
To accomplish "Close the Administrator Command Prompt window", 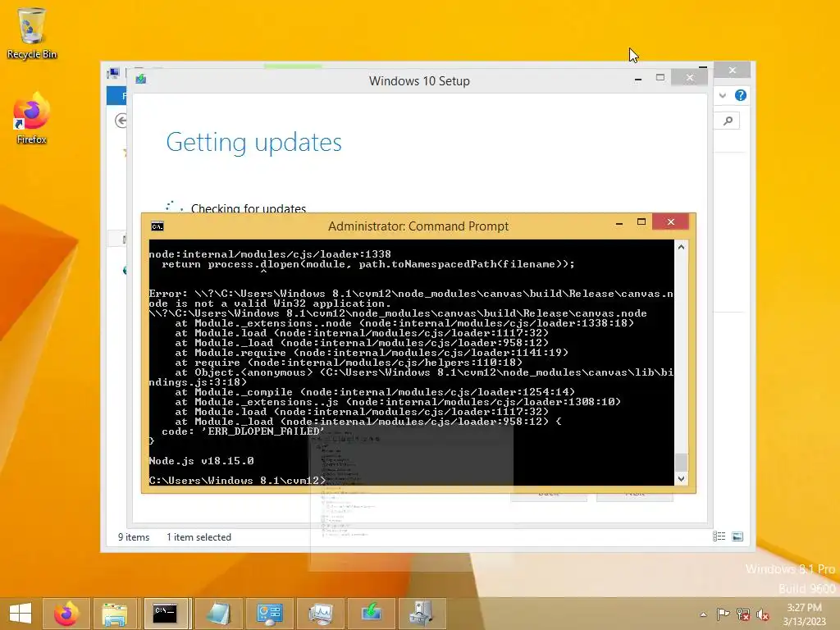I will 671,221.
